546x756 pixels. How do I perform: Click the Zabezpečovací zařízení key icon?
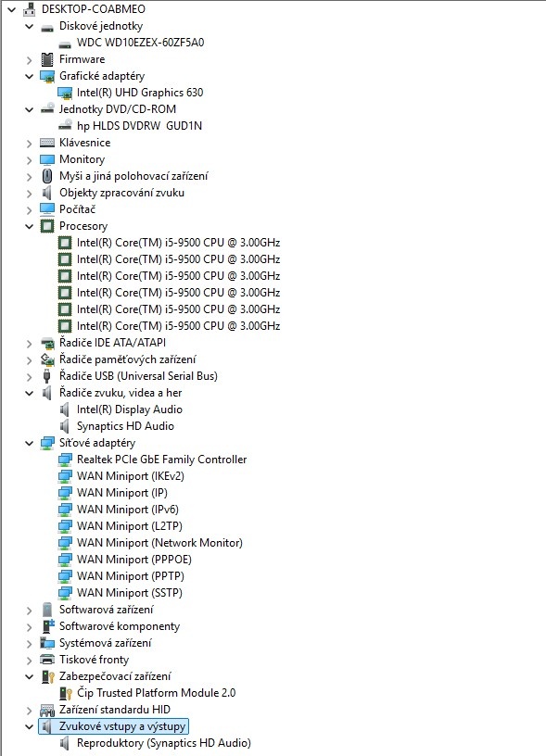[x=48, y=676]
